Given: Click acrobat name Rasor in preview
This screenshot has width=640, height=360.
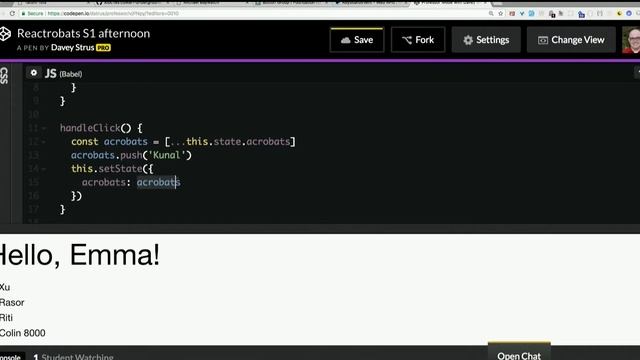Looking at the screenshot, I should coord(12,302).
